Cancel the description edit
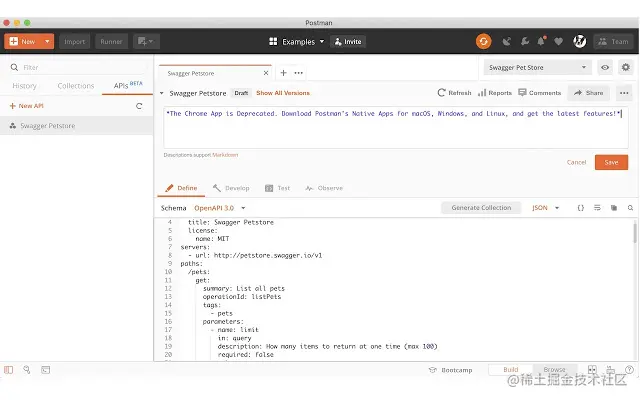640x400 pixels. coord(576,162)
